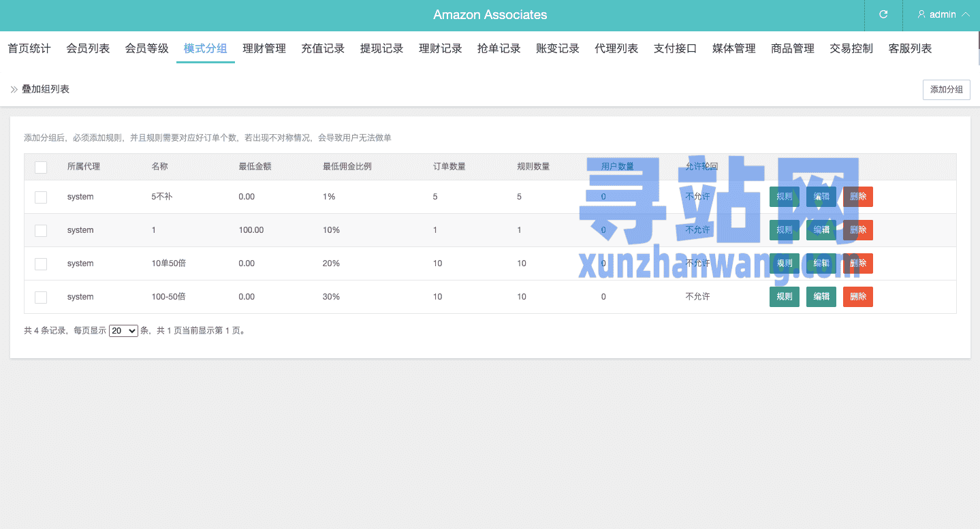980x529 pixels.
Task: Expand the admin account menu arrow
Action: coord(965,14)
